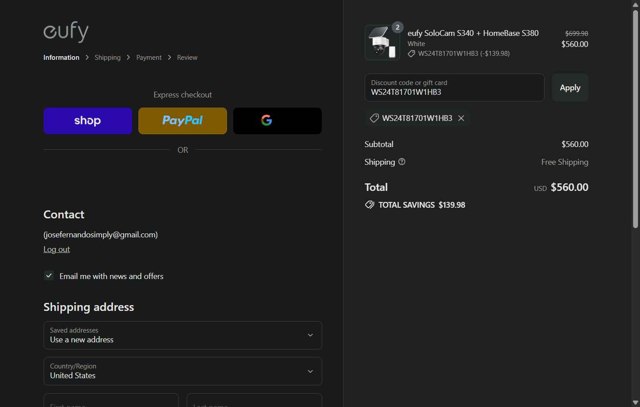The image size is (640, 407).
Task: Pay with Shop express checkout
Action: [x=88, y=121]
